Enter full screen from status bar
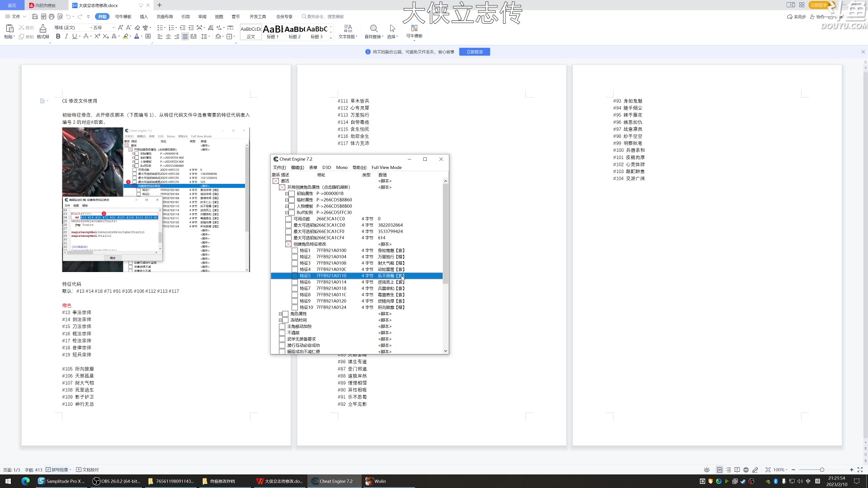Screen dimensions: 868x488 click(860, 470)
